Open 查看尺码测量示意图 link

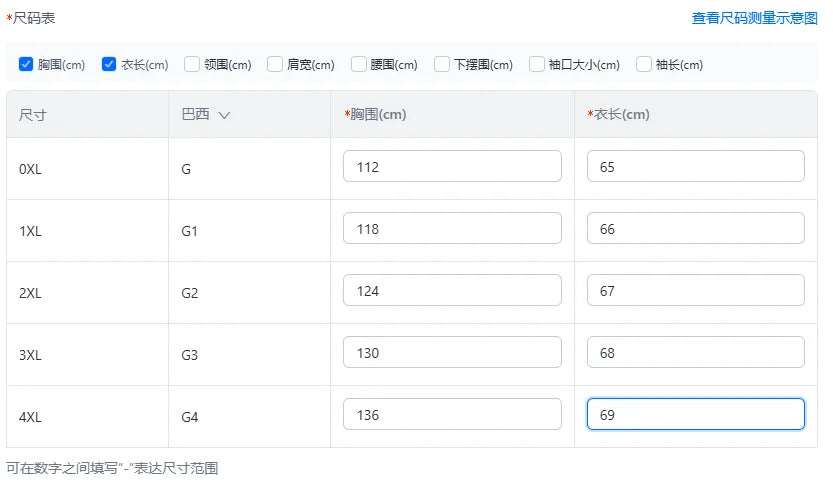tap(754, 18)
